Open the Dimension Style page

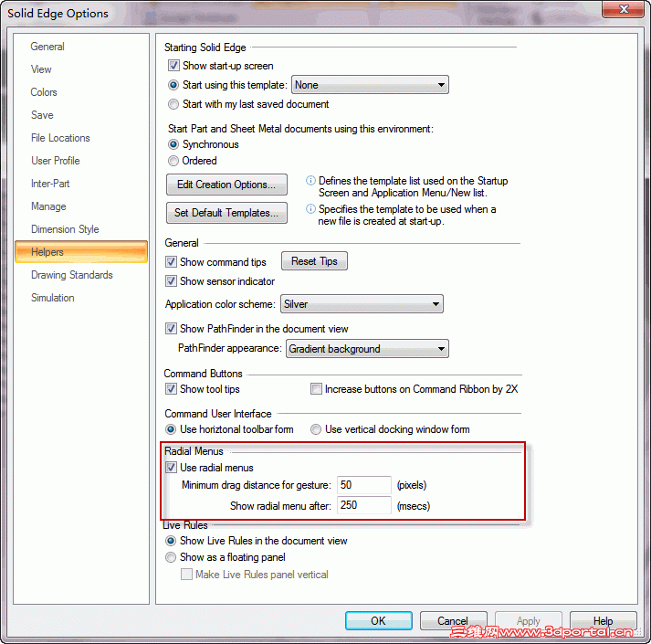[65, 229]
